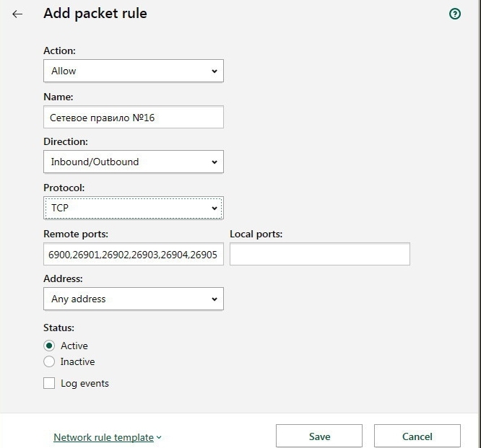Click the Add packet rule heading
The width and height of the screenshot is (481, 448).
click(95, 14)
